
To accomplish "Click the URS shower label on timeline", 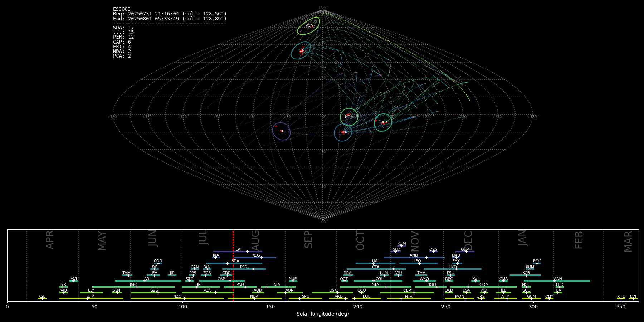I will click(480, 296).
